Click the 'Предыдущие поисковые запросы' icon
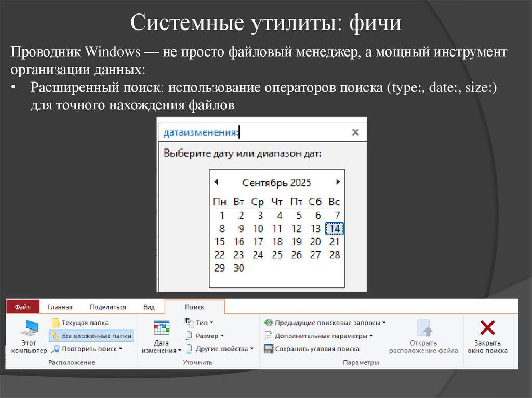532x398 pixels. (x=268, y=322)
